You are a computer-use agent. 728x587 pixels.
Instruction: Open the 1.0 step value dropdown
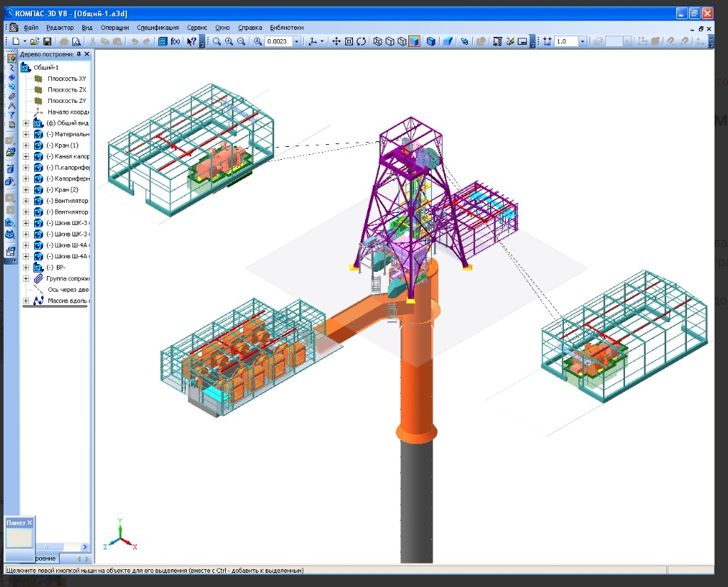(582, 42)
